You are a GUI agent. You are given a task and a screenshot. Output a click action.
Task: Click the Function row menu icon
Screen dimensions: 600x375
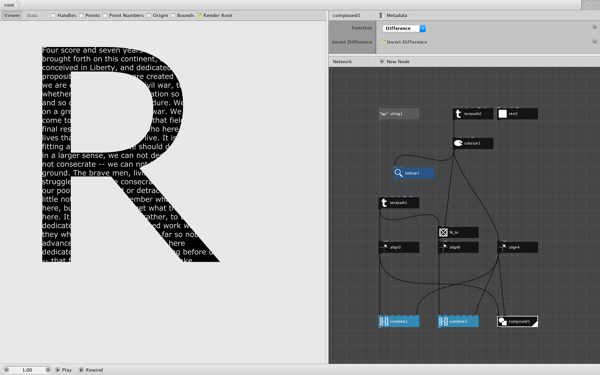tap(594, 27)
